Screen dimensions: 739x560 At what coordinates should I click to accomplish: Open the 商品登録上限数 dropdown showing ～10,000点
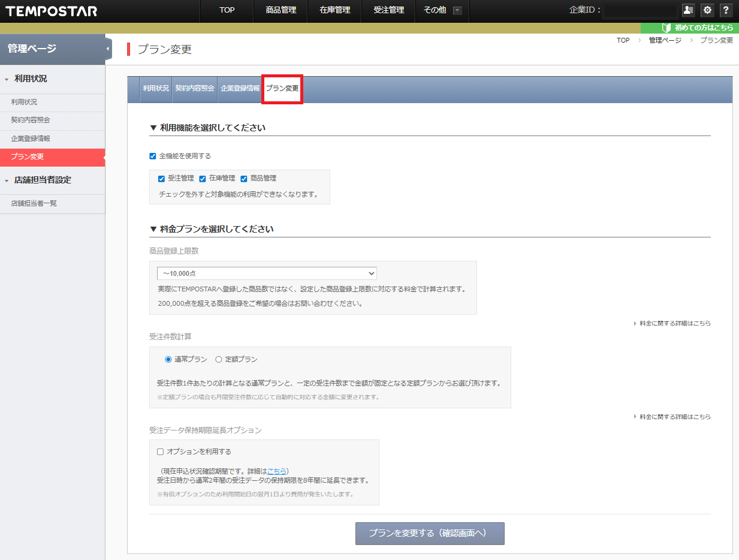pyautogui.click(x=267, y=273)
